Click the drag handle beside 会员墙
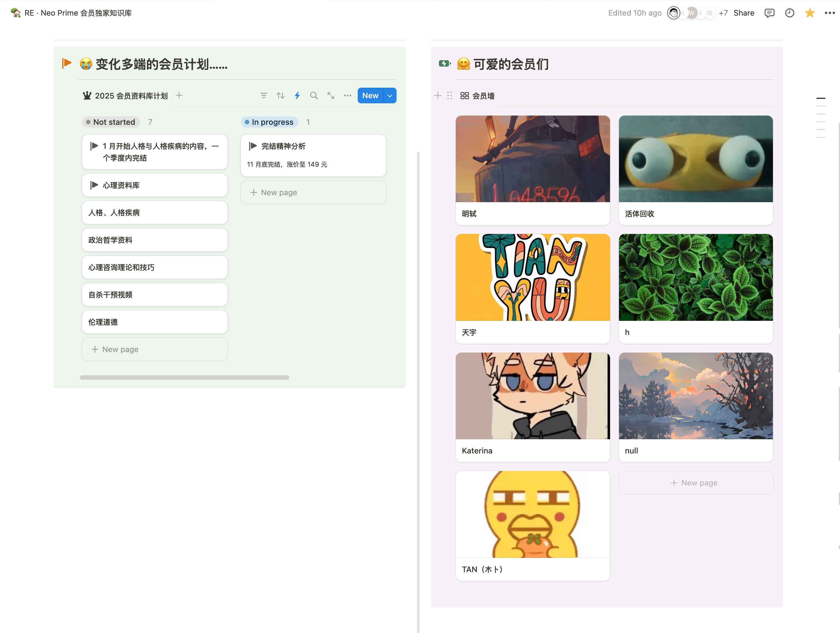 [x=450, y=95]
